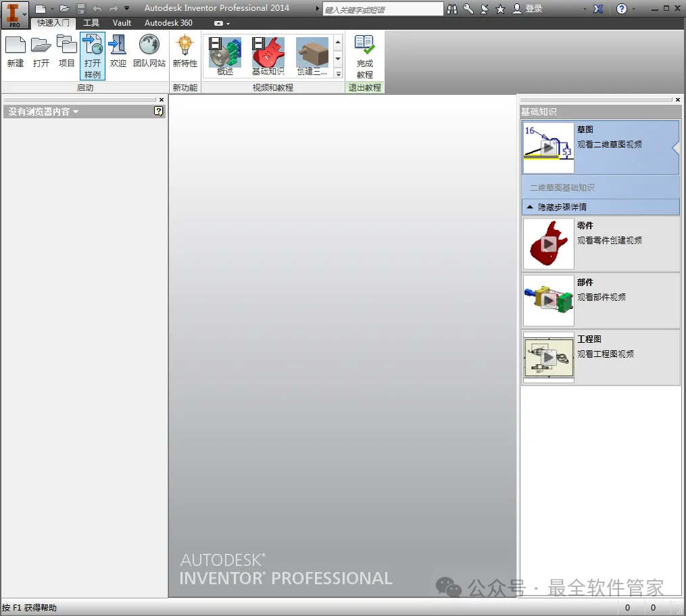Click the 打开 ribbon button
This screenshot has height=616, width=686.
(41, 52)
